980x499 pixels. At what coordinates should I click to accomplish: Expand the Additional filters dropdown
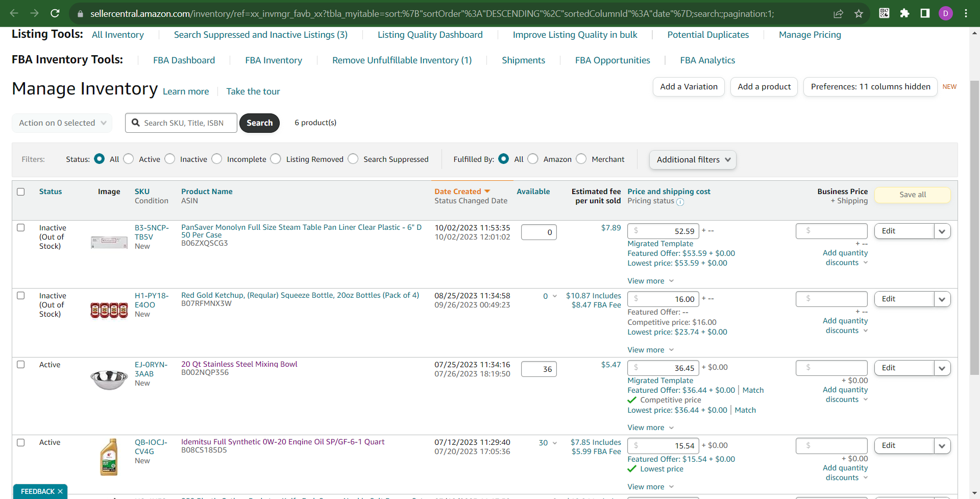tap(693, 160)
